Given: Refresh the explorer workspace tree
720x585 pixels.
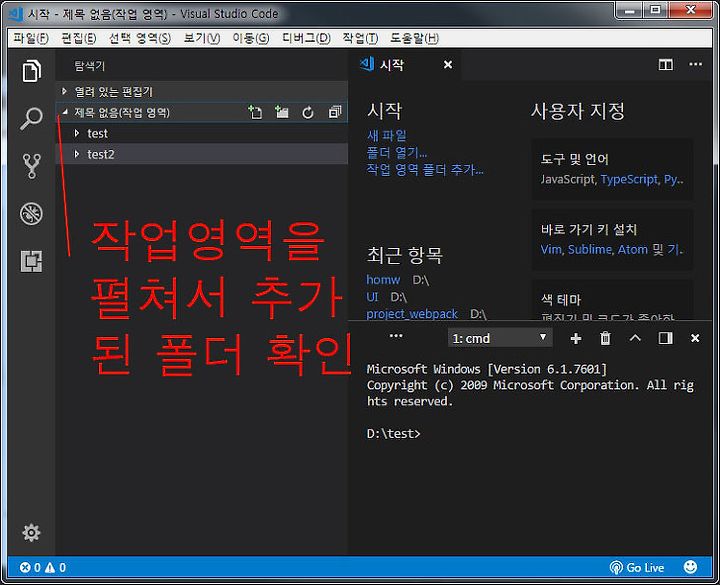Looking at the screenshot, I should click(x=308, y=112).
